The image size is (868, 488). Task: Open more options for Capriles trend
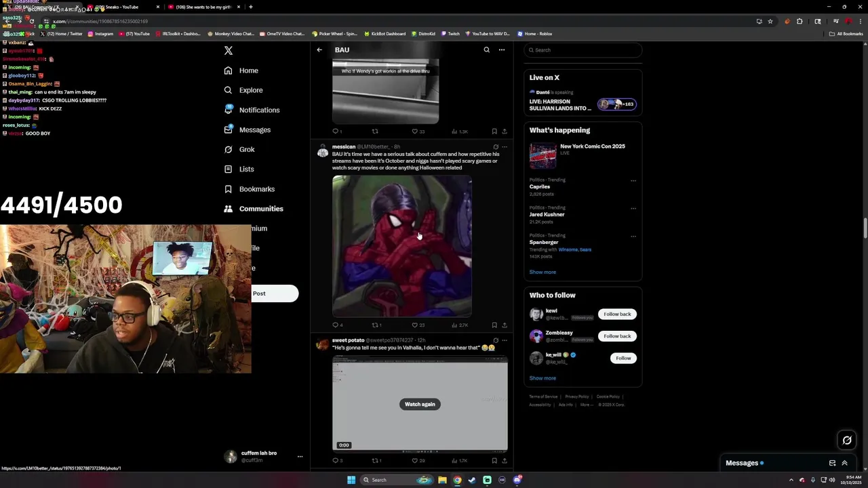click(633, 181)
